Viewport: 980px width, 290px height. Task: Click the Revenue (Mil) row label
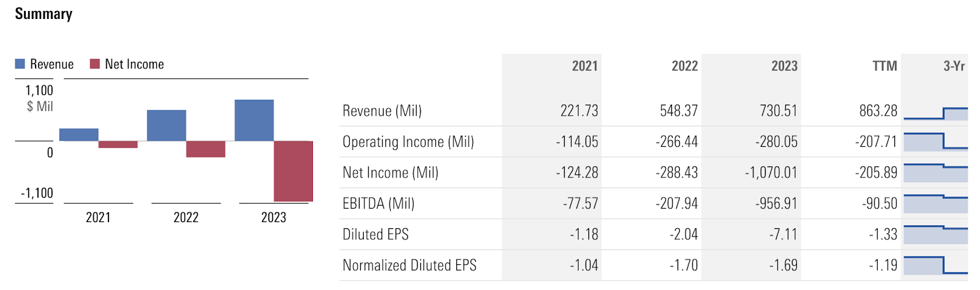click(x=382, y=111)
